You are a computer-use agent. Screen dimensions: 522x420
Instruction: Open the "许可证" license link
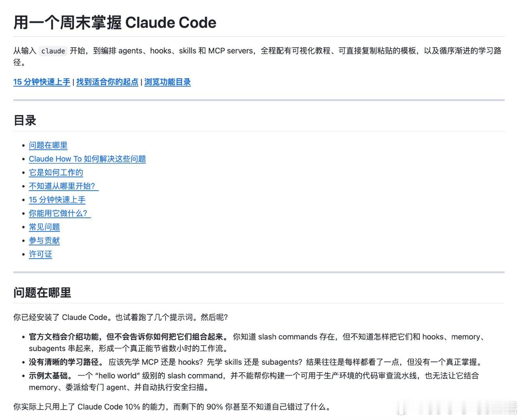[40, 254]
